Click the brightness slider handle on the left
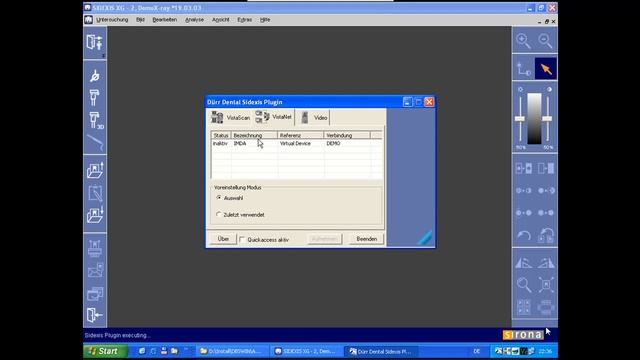Image resolution: width=640 pixels, height=360 pixels. click(520, 119)
